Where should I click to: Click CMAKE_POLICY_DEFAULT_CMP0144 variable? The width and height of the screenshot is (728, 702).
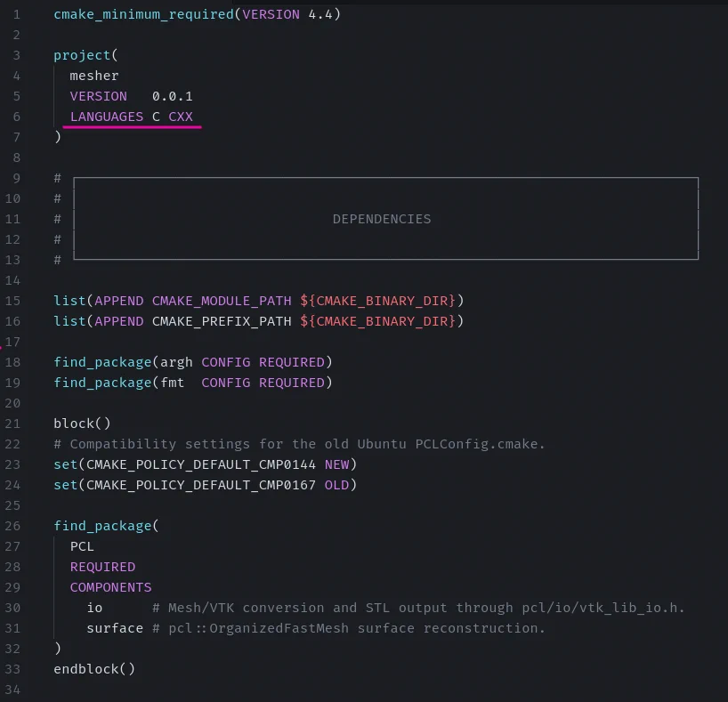(x=201, y=464)
